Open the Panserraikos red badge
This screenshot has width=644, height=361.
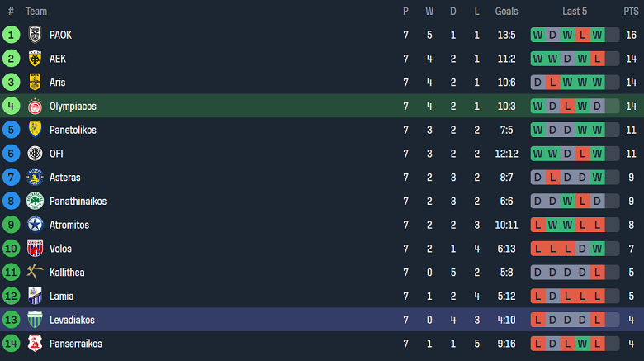click(x=35, y=344)
